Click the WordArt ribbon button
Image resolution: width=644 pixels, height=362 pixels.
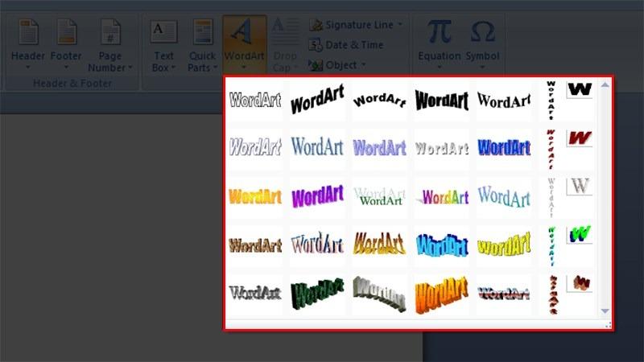click(x=245, y=44)
